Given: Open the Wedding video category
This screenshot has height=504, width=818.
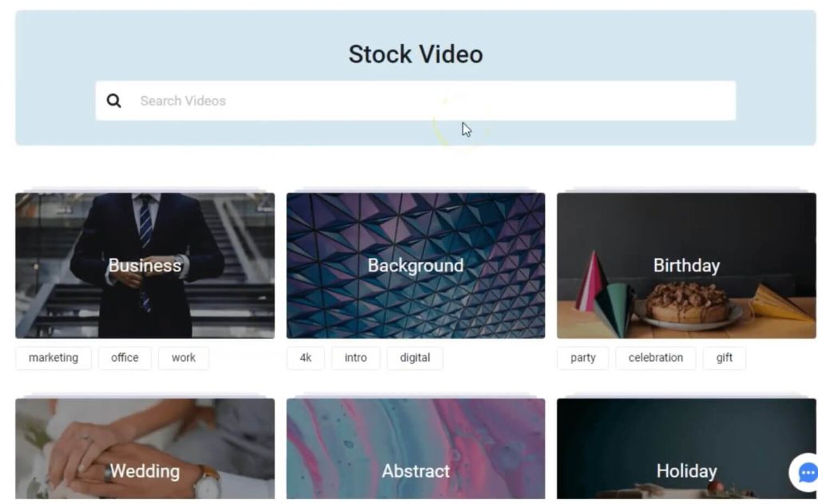Looking at the screenshot, I should click(145, 449).
